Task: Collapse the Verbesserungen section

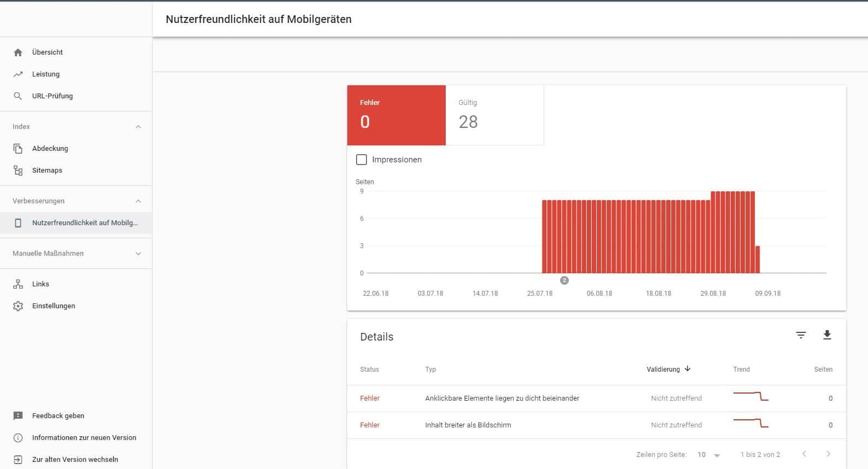Action: point(138,201)
